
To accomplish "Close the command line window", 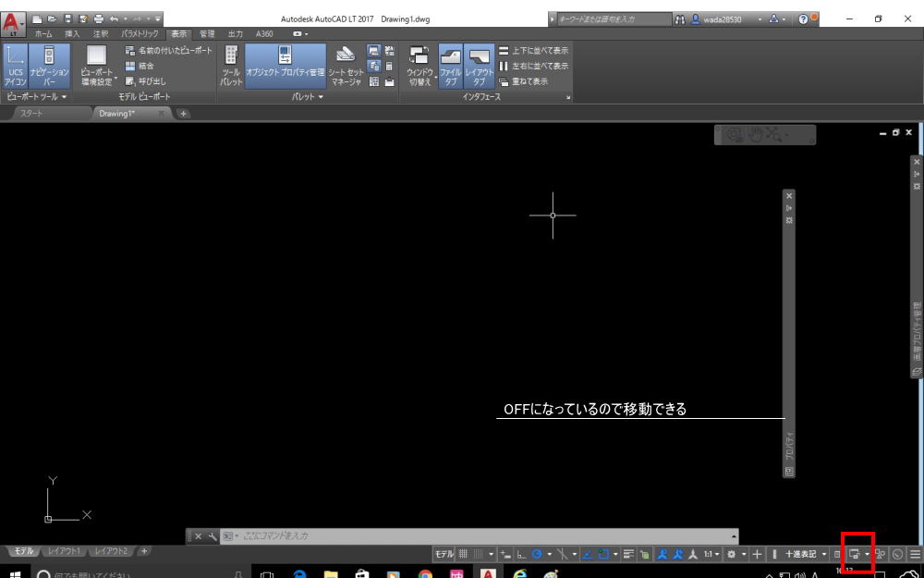I will 198,536.
